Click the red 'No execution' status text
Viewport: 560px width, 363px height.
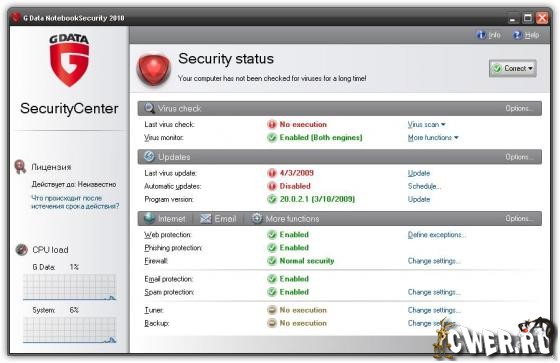click(303, 124)
